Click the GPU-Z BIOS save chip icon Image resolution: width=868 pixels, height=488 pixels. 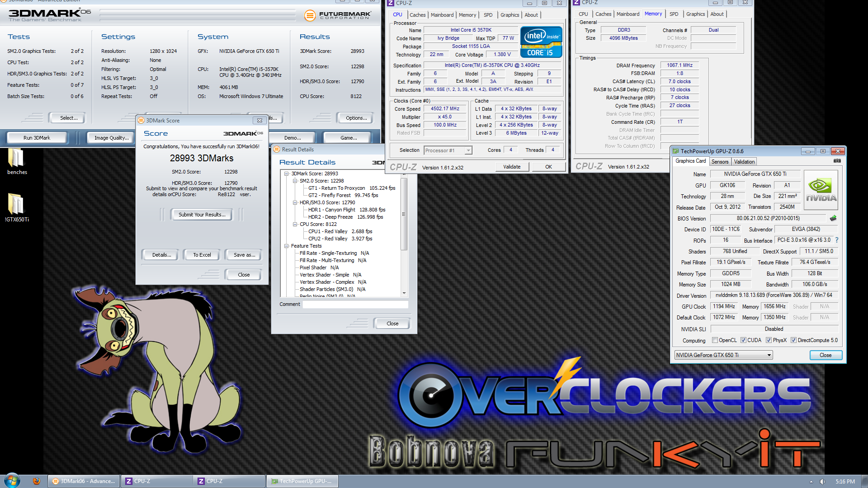tap(833, 218)
